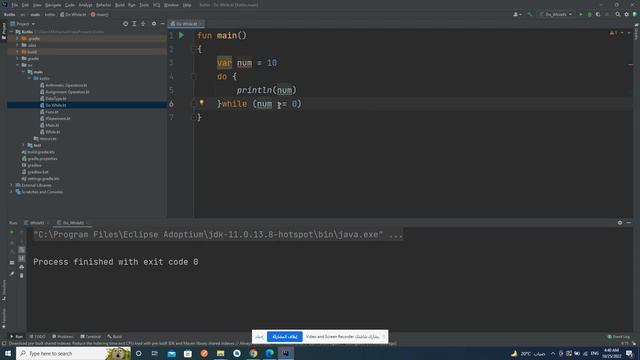
Task: Open the Mail app from taskbar
Action: pos(171,353)
